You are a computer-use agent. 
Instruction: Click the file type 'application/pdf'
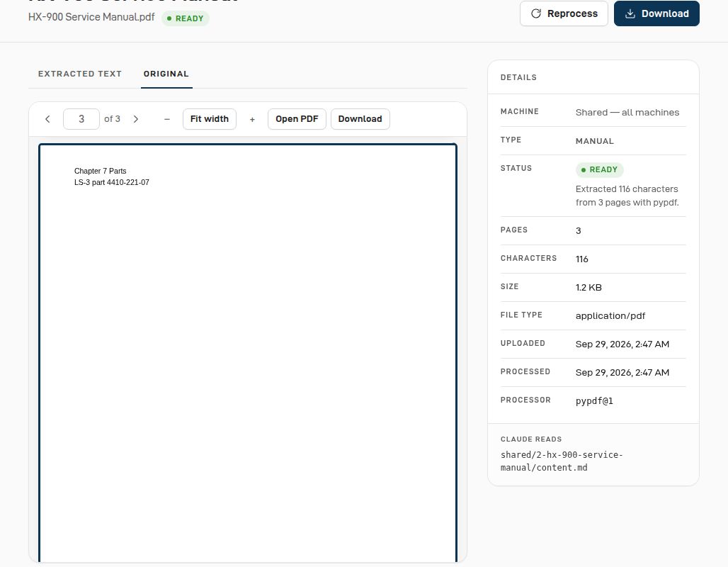click(x=610, y=315)
